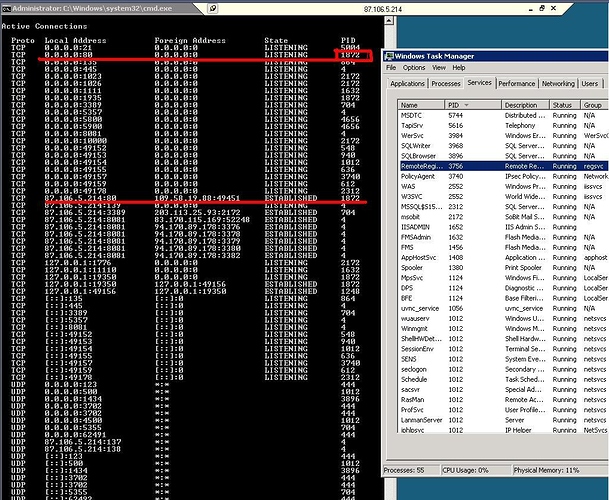
Task: Click the CPU Usage: 0% status entry
Action: (476, 470)
